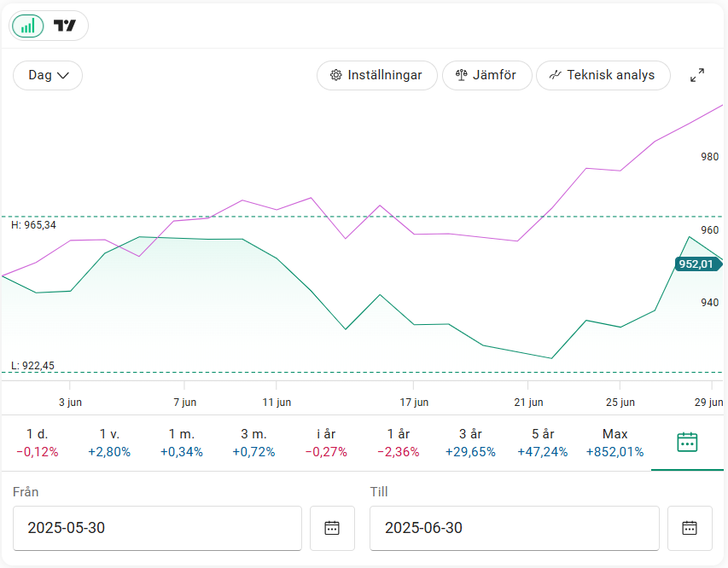This screenshot has width=728, height=568.
Task: Click the Teknisk analys line icon
Action: tap(556, 75)
